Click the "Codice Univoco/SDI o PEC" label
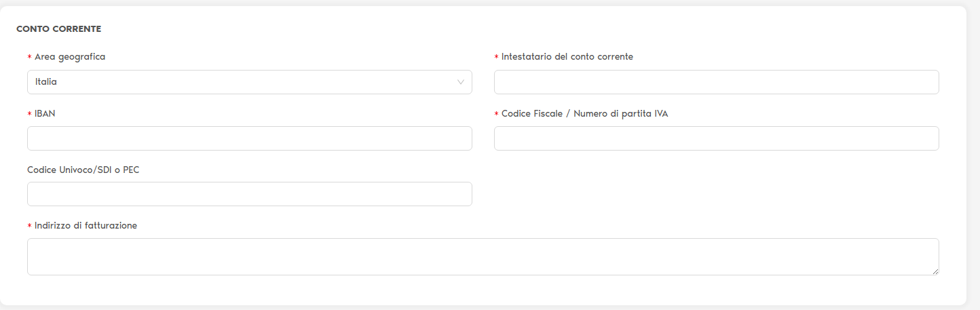Viewport: 980px width, 310px height. 83,170
